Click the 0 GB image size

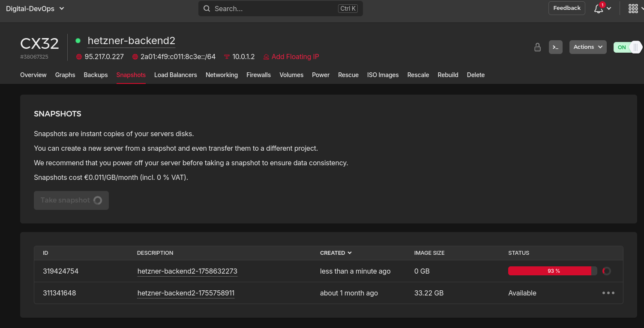pos(422,271)
